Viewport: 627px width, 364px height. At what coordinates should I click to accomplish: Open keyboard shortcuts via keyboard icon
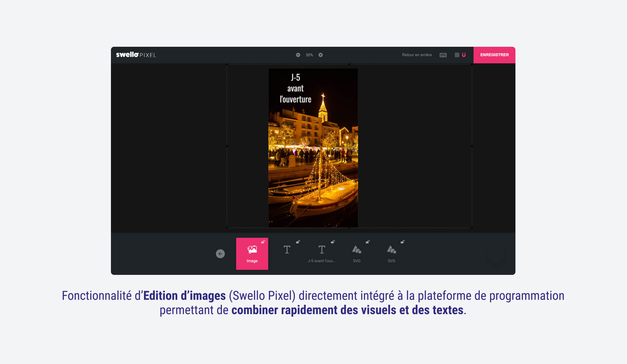443,55
